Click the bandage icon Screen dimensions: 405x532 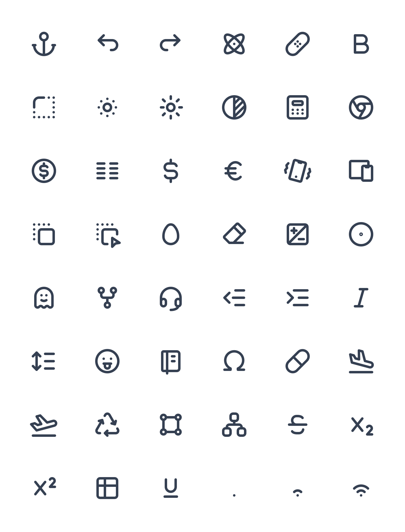[298, 44]
